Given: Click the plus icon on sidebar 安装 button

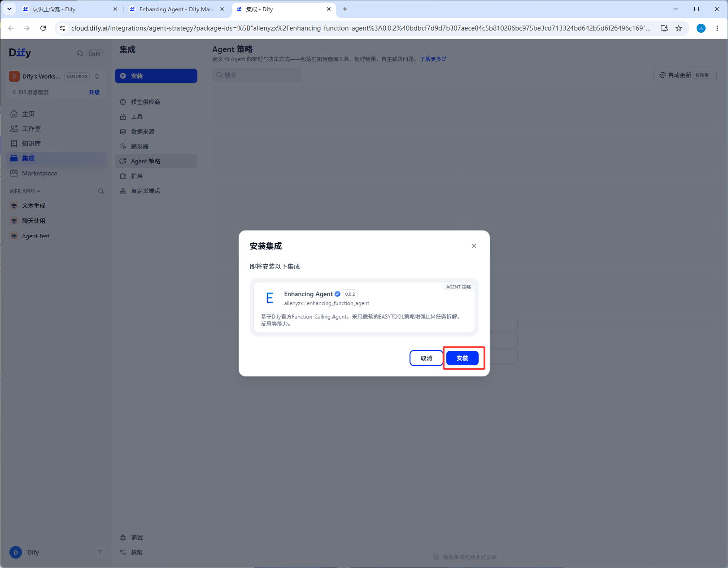Looking at the screenshot, I should coord(123,76).
